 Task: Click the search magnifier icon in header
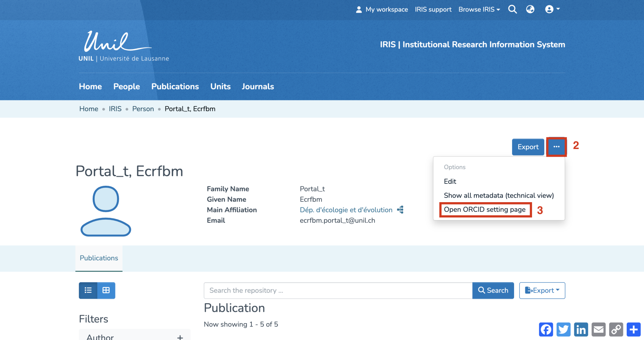513,9
